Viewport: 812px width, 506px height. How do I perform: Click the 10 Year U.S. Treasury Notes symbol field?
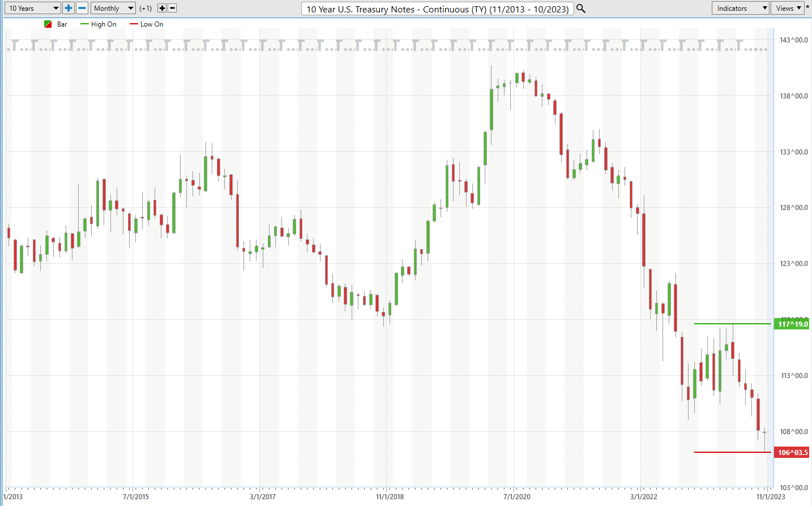[x=438, y=8]
